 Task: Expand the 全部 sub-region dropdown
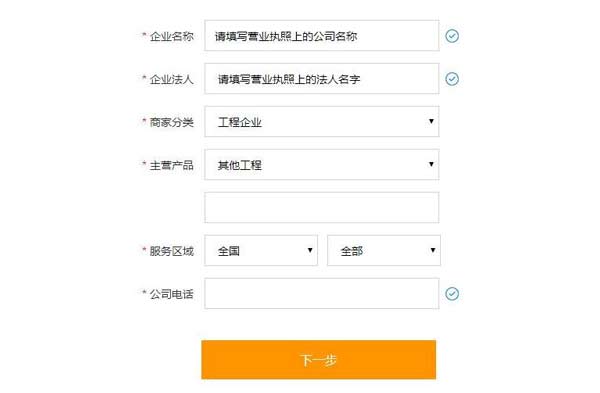coord(384,250)
